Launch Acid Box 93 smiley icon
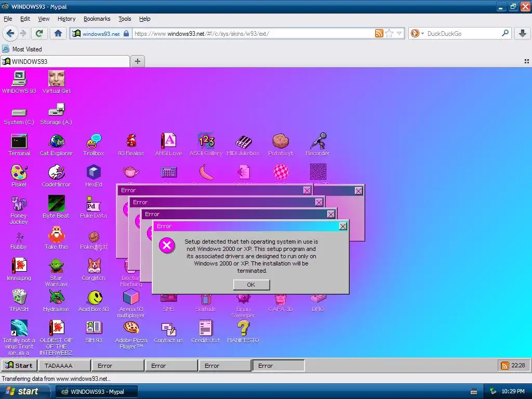 click(x=94, y=300)
